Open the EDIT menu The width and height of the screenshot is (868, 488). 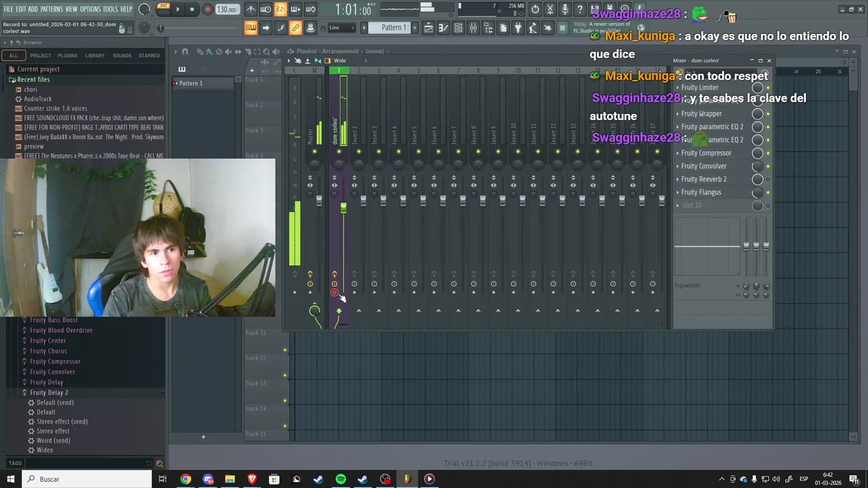[x=21, y=9]
